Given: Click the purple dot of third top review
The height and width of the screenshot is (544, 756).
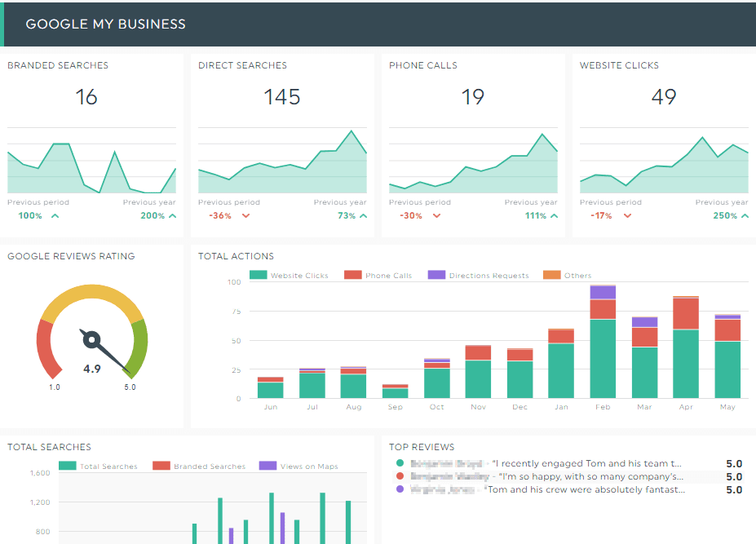Looking at the screenshot, I should point(400,489).
